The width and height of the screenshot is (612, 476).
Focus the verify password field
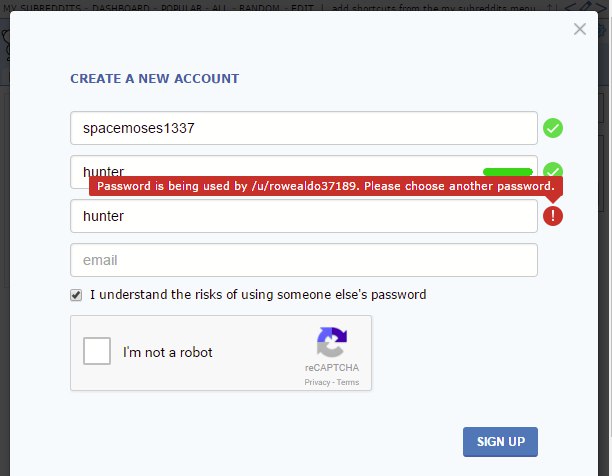tap(304, 216)
